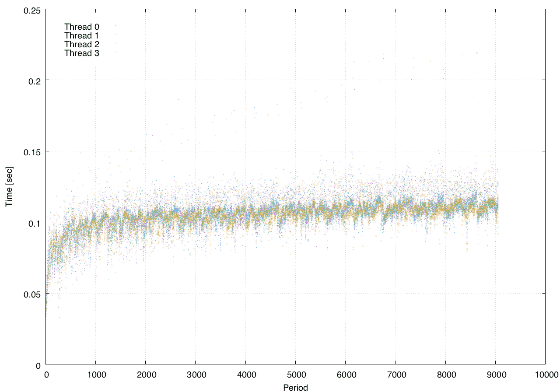Click the y-axis tick label 0.15
The height and width of the screenshot is (392, 560).
[x=31, y=151]
